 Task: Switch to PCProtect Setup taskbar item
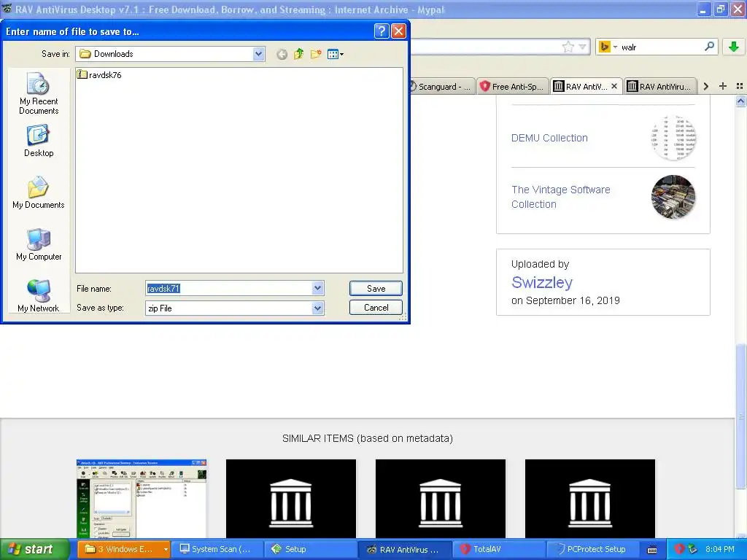(592, 549)
